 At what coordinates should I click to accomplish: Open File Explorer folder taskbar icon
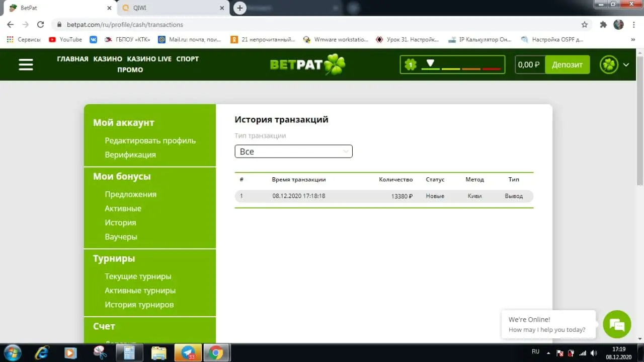coord(159,352)
